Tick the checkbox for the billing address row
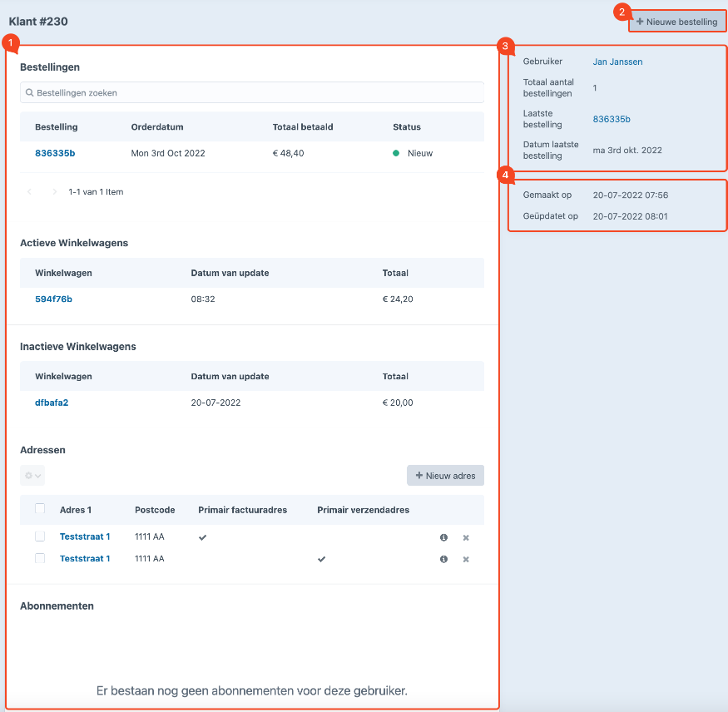This screenshot has width=728, height=712. 40,537
